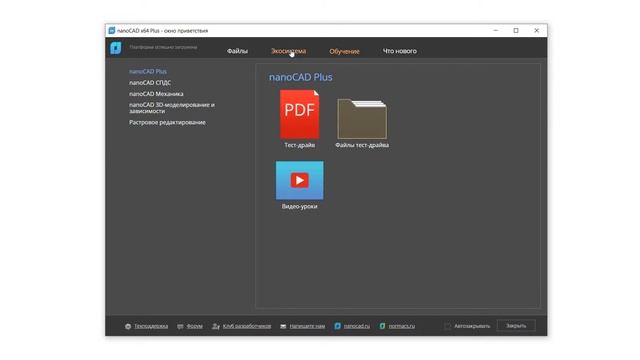Open the Техподдержка link
The image size is (640, 360).
pyautogui.click(x=151, y=326)
